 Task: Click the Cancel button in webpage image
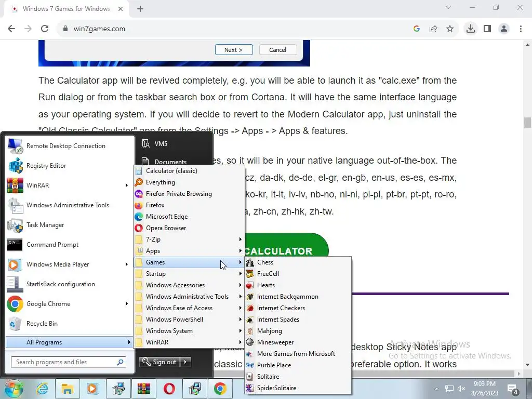tap(278, 49)
